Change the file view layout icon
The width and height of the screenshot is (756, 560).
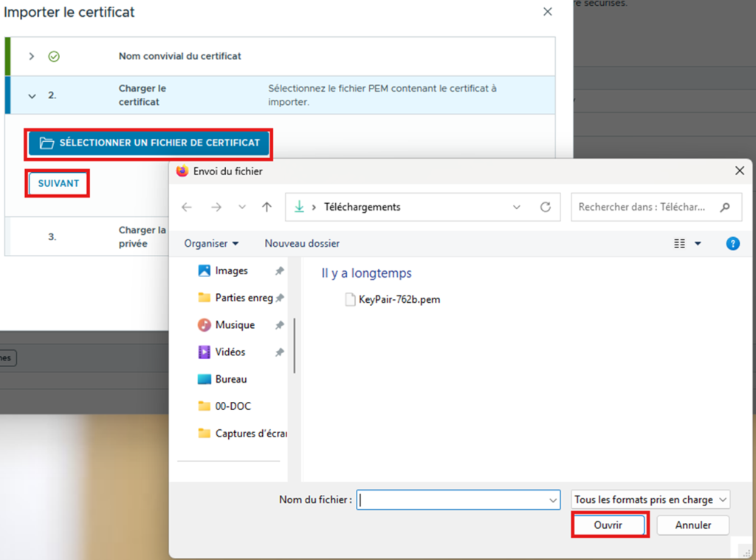[680, 244]
